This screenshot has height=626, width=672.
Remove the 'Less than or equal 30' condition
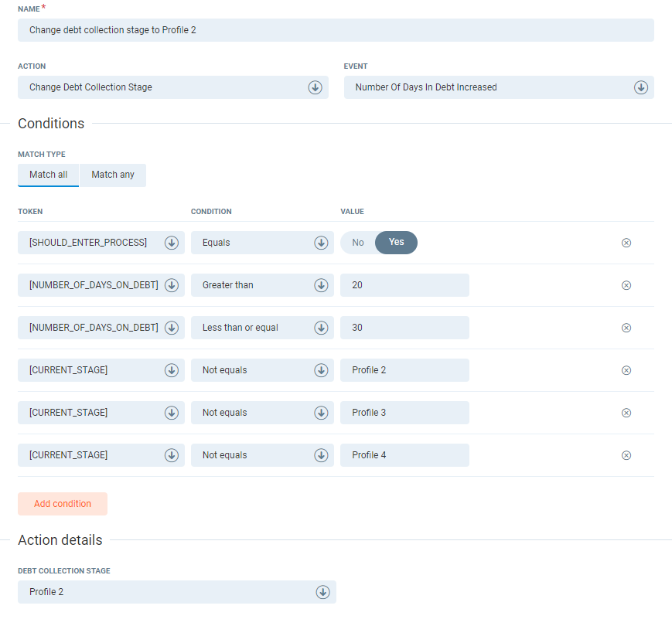[x=626, y=328]
